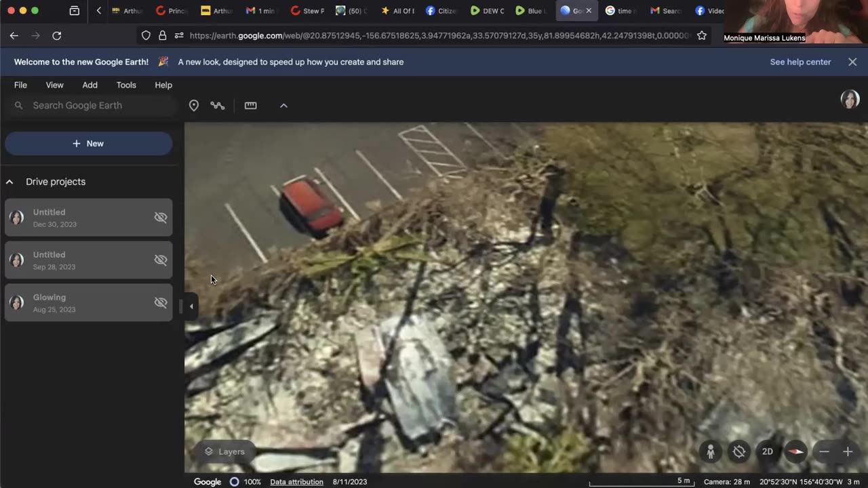Go back with the browser arrow
This screenshot has width=868, height=488.
pyautogui.click(x=14, y=35)
